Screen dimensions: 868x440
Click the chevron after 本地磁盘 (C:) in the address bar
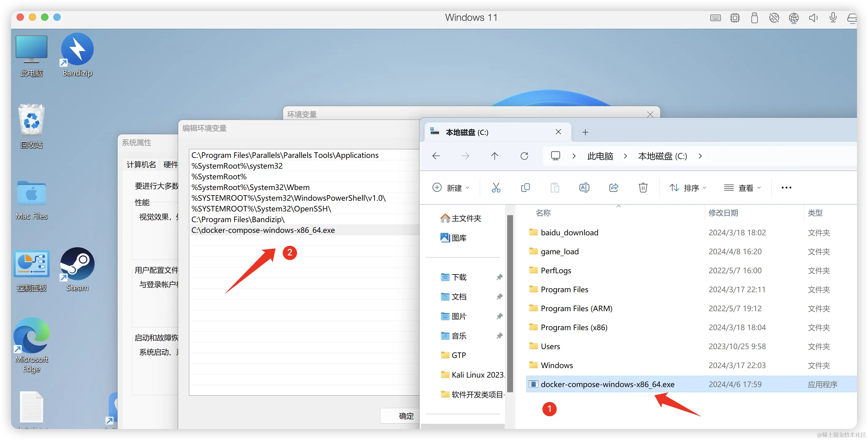pyautogui.click(x=700, y=156)
